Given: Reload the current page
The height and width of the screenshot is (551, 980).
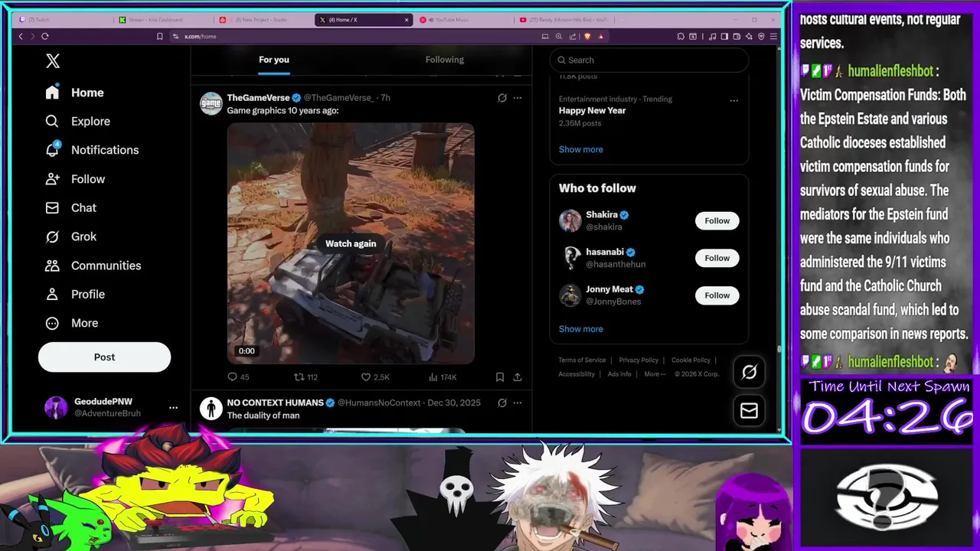Looking at the screenshot, I should click(x=45, y=36).
